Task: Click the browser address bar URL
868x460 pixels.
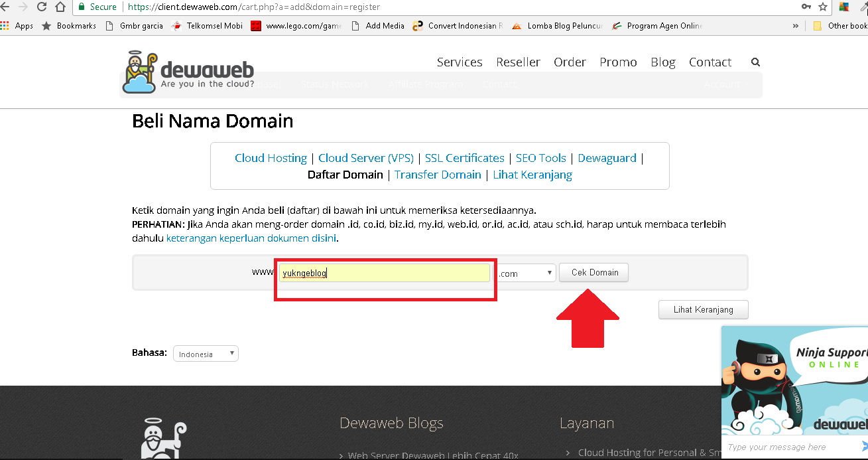Action: click(x=253, y=7)
